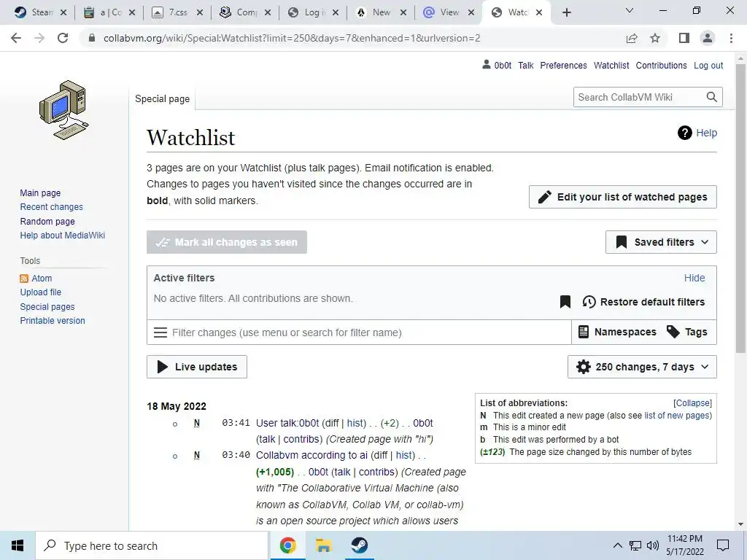747x560 pixels.
Task: Open the Contributions link
Action: [x=661, y=65]
